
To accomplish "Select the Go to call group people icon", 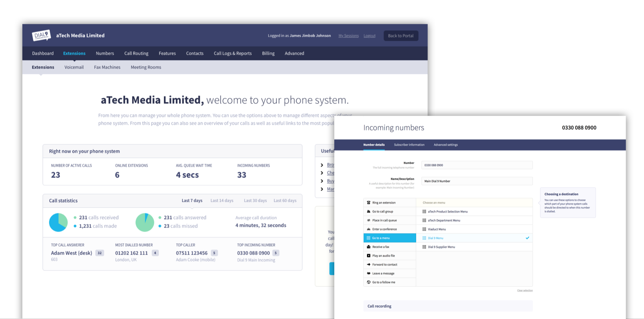I will [369, 212].
